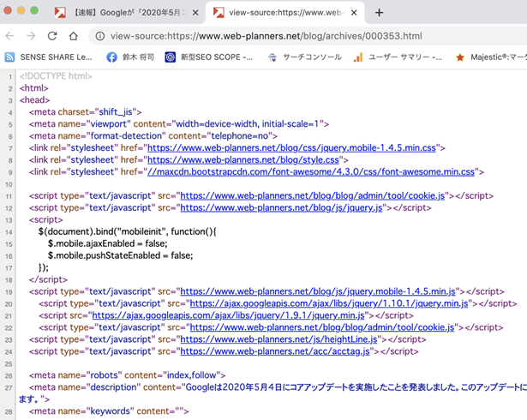
Task: Click the <html> tag on line 2
Action: point(34,88)
